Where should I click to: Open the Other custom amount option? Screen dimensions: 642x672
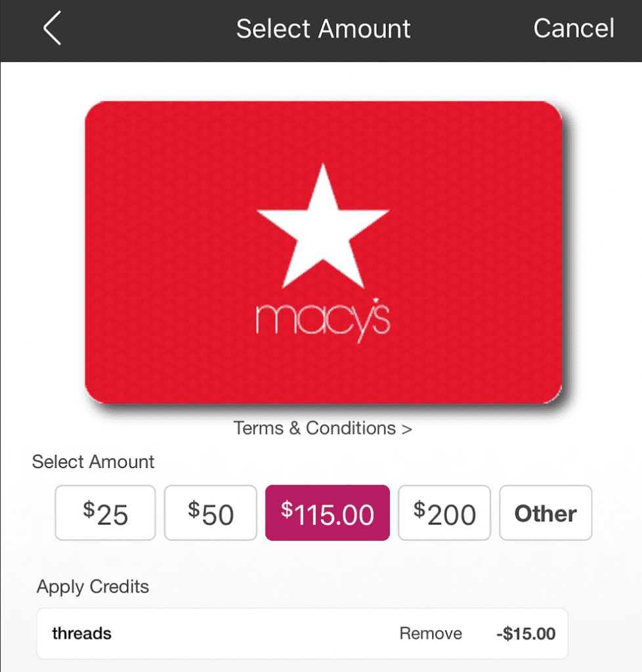545,513
